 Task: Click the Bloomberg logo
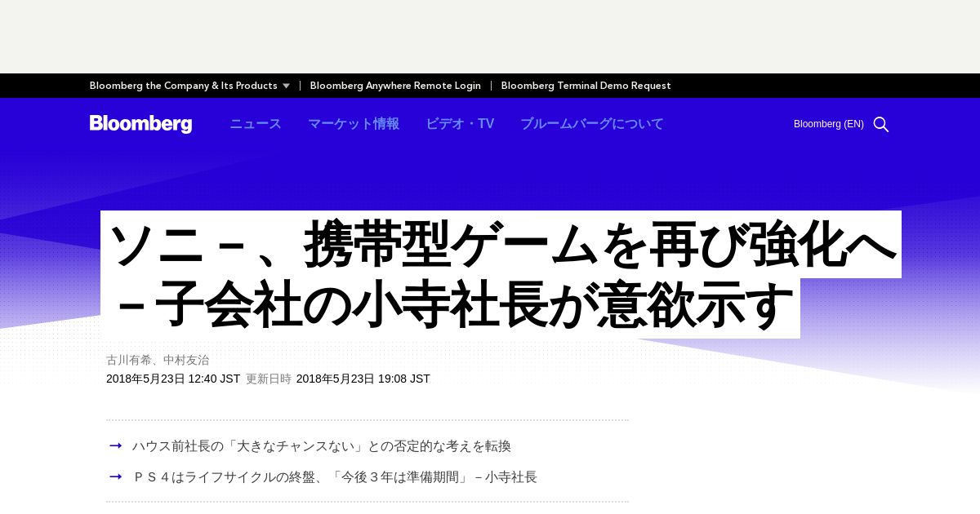[x=140, y=124]
